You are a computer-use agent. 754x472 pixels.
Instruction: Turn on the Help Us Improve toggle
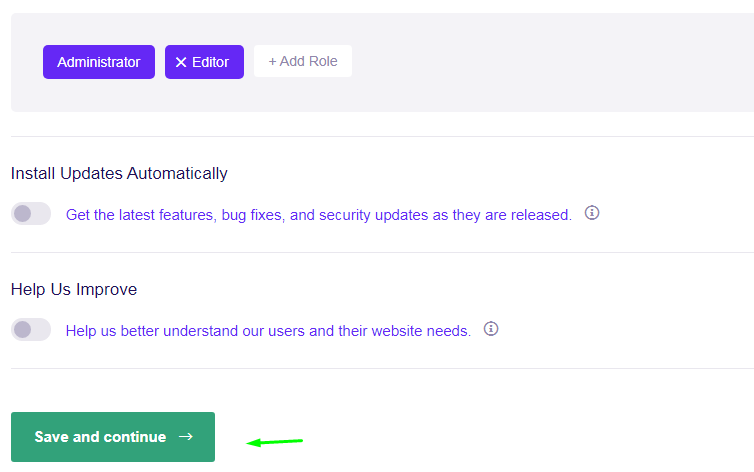pos(31,330)
